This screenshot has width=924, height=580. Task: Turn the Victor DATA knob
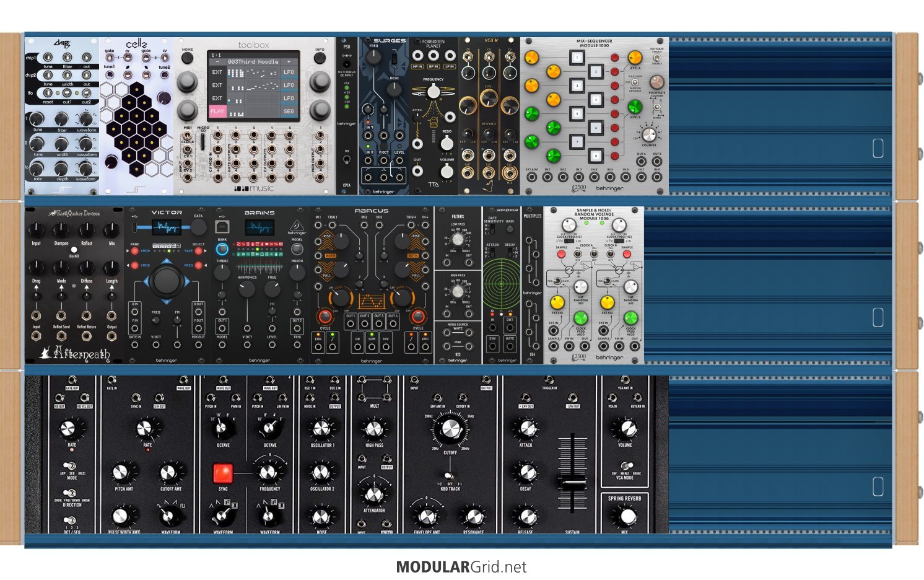(198, 227)
